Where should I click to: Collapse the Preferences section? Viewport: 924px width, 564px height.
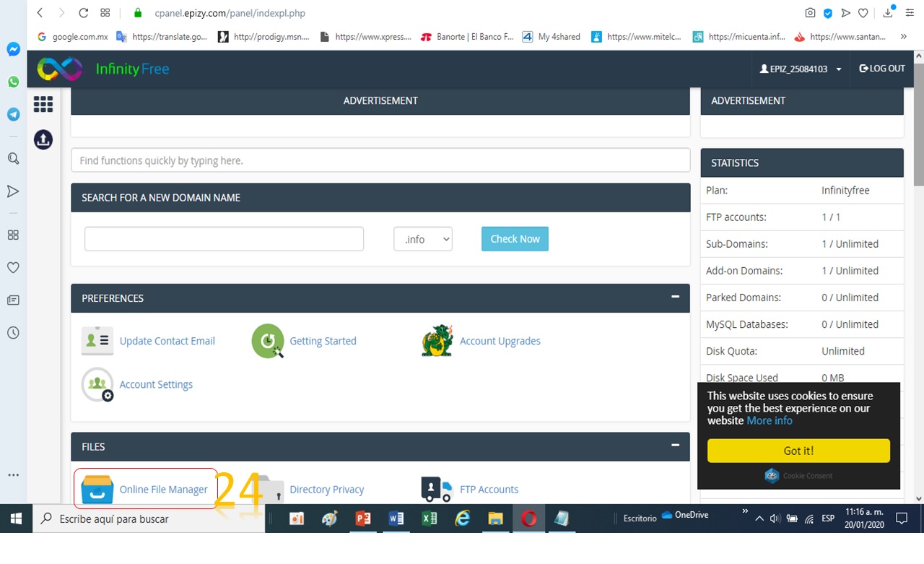pos(675,296)
